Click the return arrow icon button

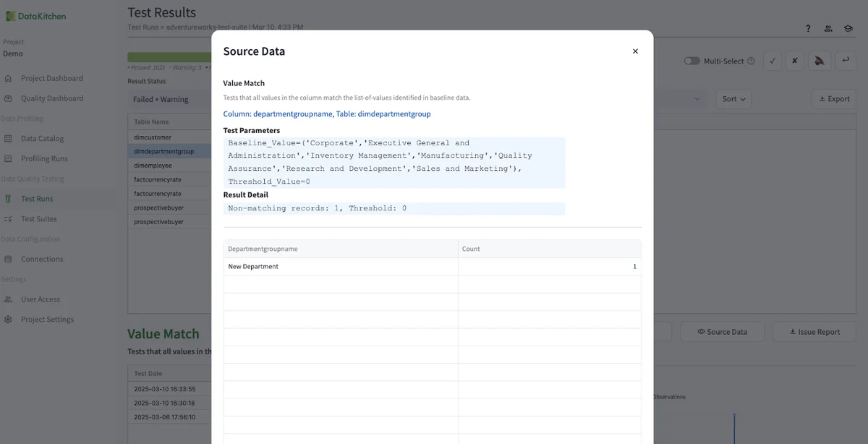click(844, 61)
